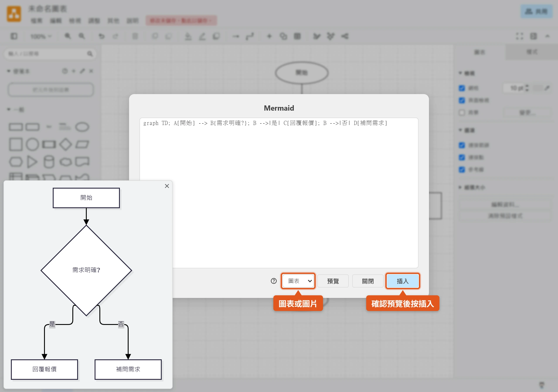
Task: Switch to the Style tab in right panel
Action: pyautogui.click(x=532, y=52)
